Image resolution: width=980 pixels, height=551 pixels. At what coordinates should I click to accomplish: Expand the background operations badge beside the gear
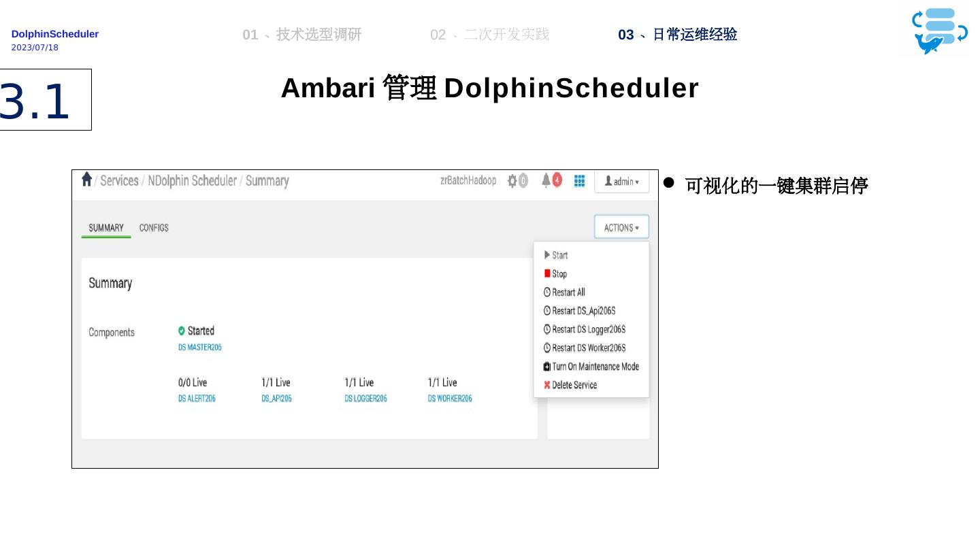click(x=523, y=181)
